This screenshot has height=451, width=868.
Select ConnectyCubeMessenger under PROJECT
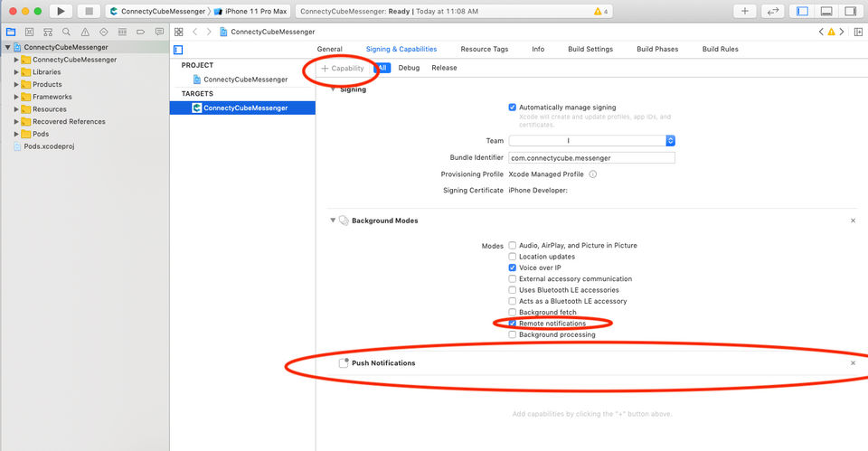pyautogui.click(x=242, y=80)
